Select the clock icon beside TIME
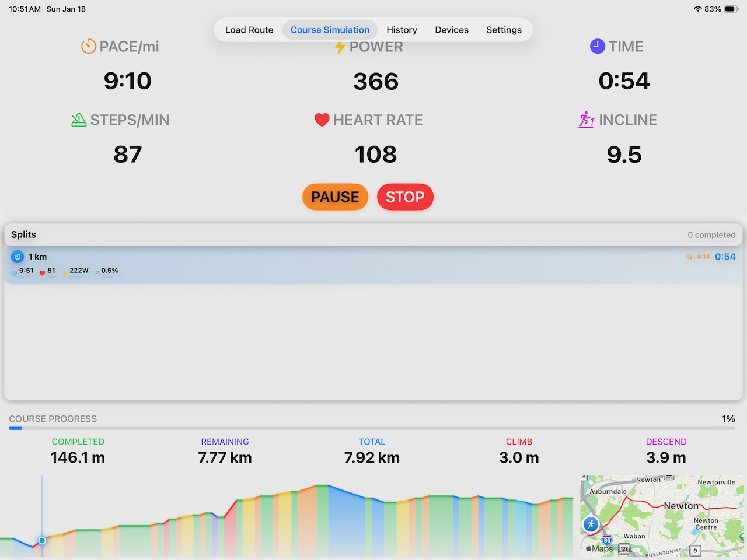 point(597,46)
